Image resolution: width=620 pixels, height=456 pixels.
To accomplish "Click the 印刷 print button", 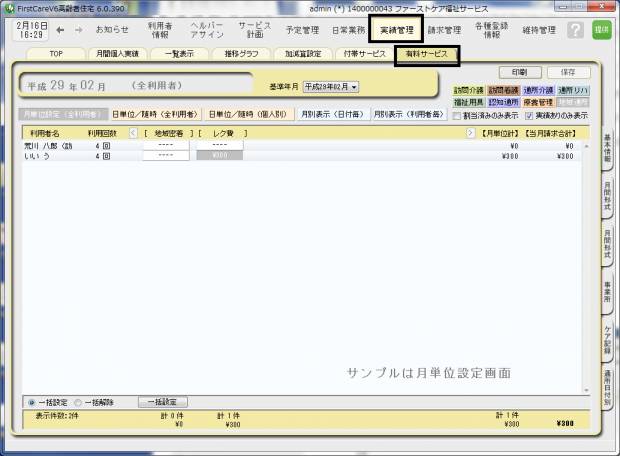I will (x=519, y=73).
